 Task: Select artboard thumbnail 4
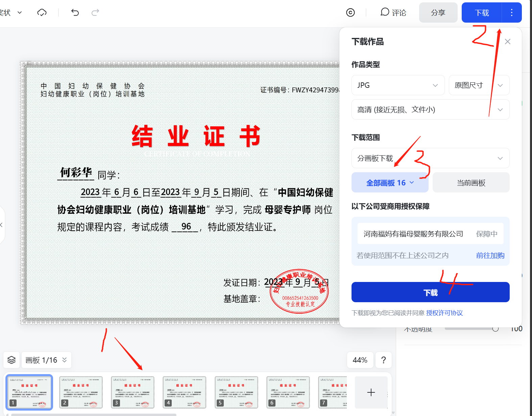coord(185,392)
